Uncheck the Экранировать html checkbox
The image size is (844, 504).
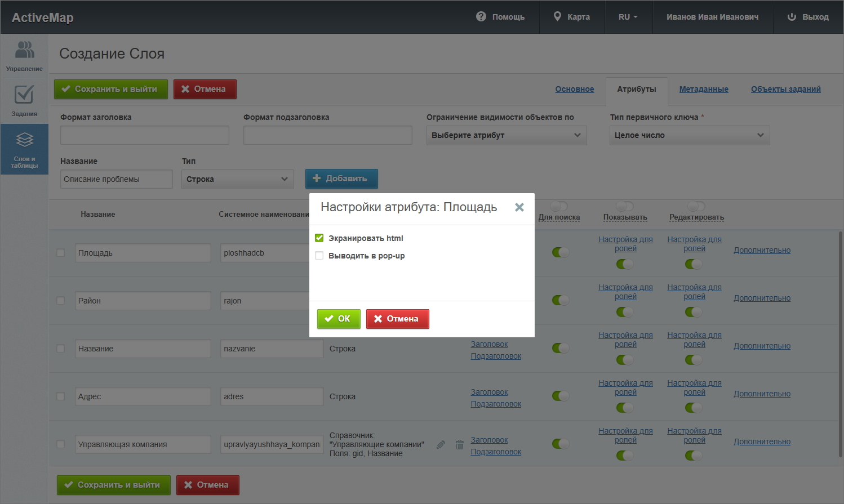pos(319,238)
